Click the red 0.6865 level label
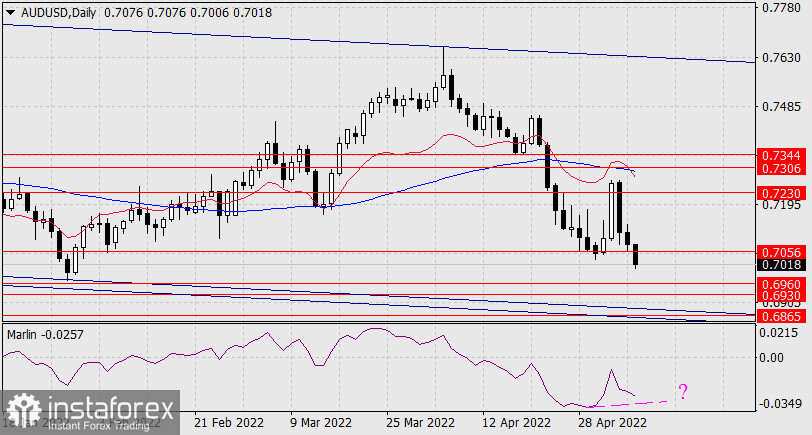This screenshot has width=812, height=435. tap(781, 316)
